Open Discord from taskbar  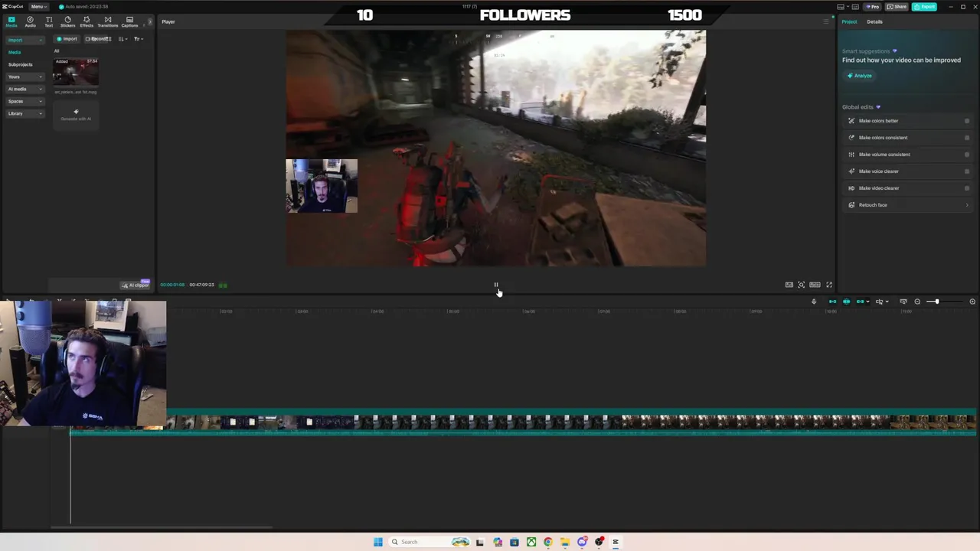tap(582, 542)
